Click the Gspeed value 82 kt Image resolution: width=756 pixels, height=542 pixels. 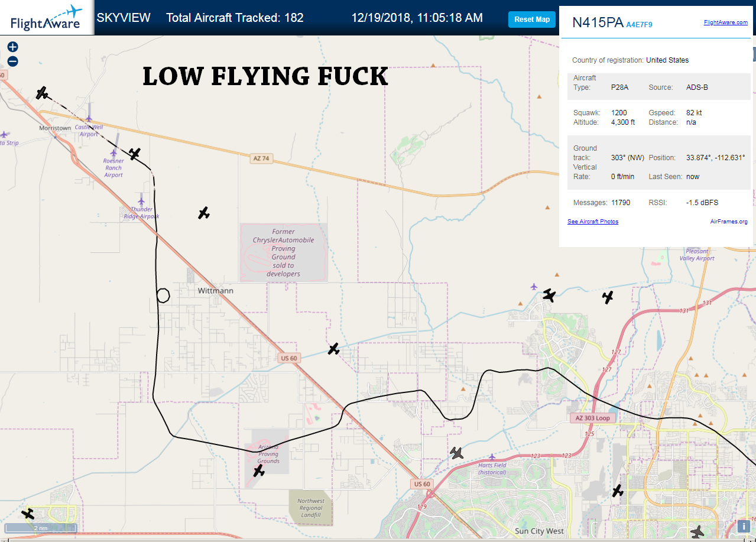click(x=694, y=113)
